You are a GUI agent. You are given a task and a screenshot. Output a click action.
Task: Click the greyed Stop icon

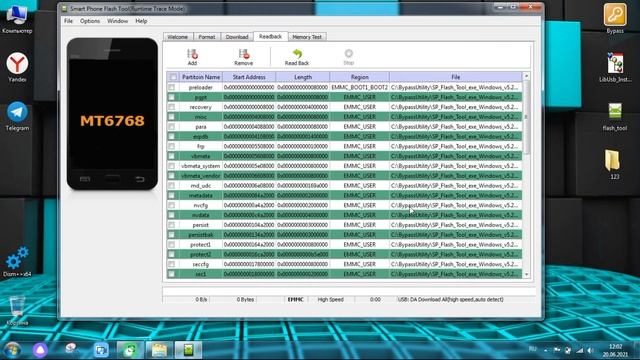click(349, 53)
